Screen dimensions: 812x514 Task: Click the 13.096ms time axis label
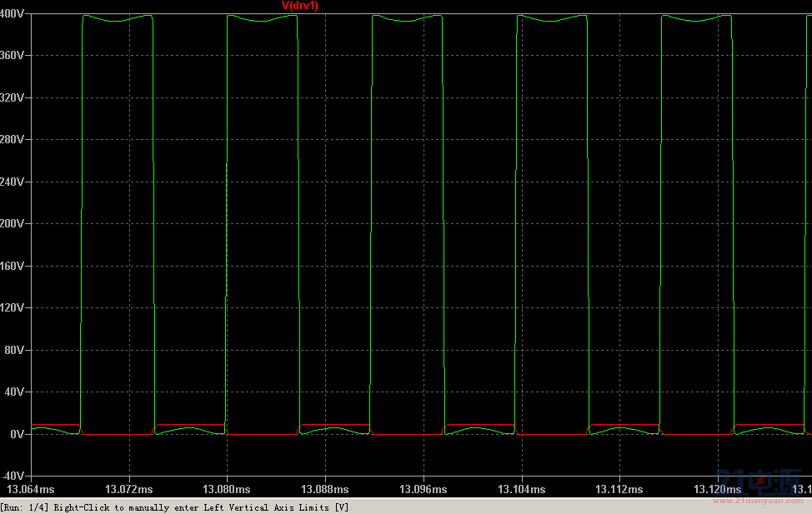[x=423, y=489]
